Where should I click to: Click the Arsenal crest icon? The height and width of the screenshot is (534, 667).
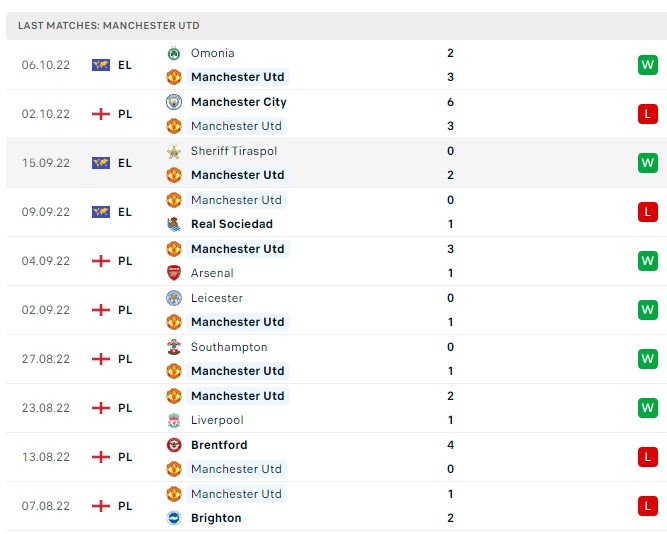173,273
